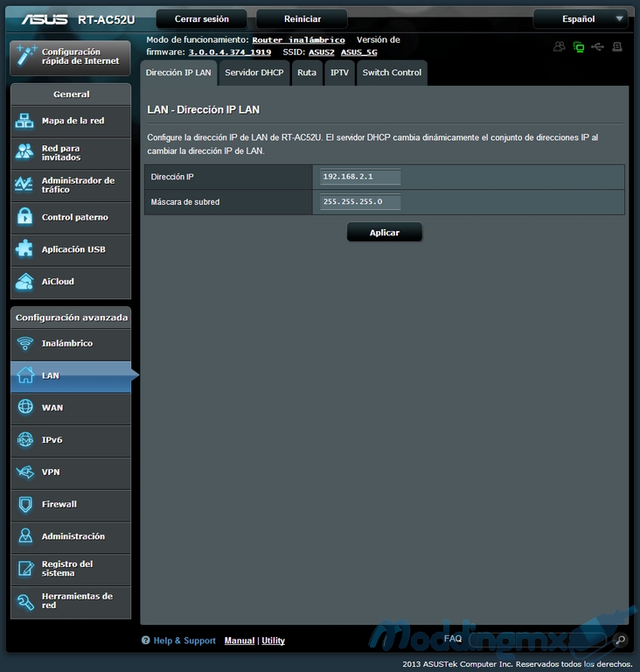This screenshot has width=640, height=672.
Task: Click the Reiniciar button
Action: pyautogui.click(x=302, y=19)
